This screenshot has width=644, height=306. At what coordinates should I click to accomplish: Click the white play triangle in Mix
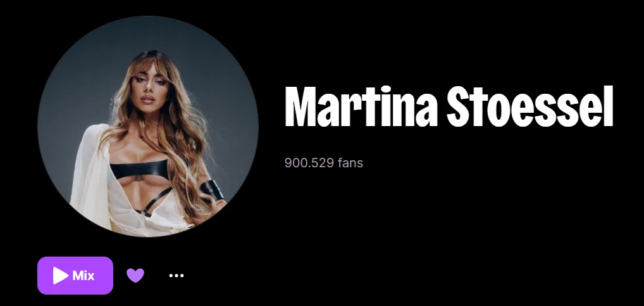[60, 276]
